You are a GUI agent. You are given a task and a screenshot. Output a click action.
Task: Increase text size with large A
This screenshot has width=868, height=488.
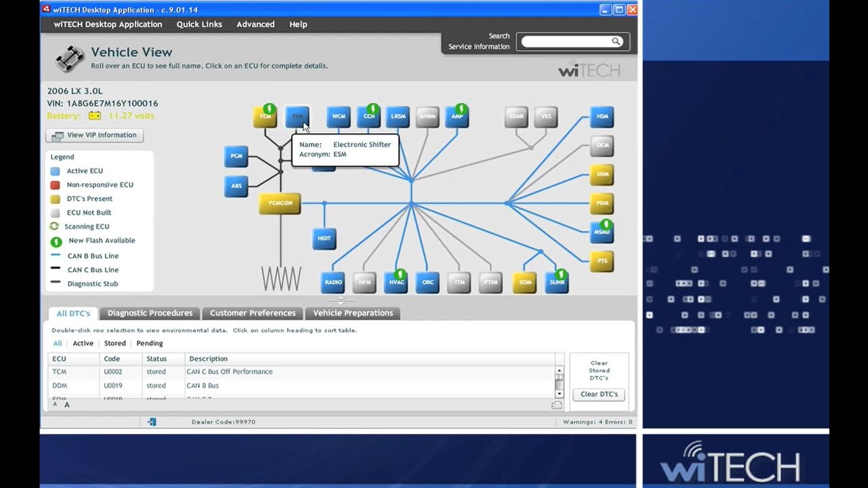[66, 405]
